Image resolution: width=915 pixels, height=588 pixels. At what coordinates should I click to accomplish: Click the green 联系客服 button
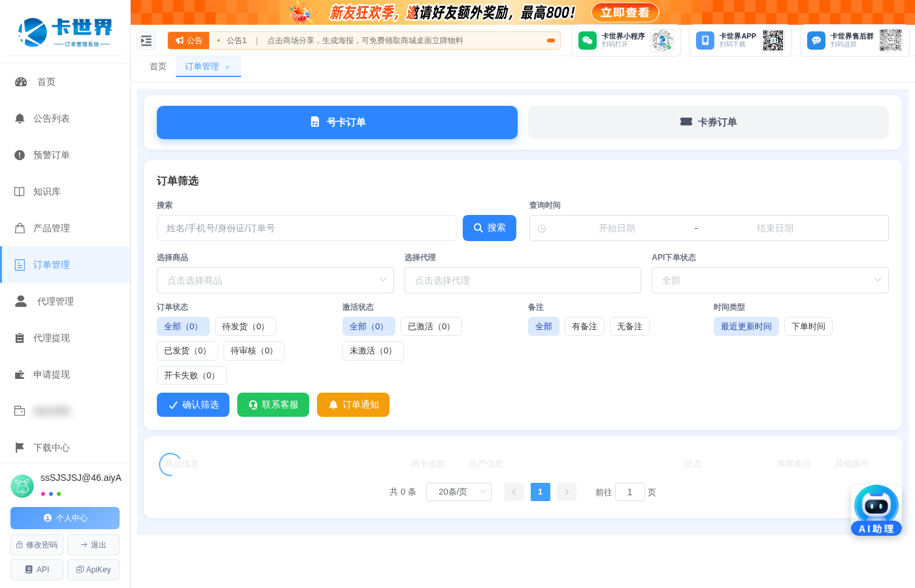[x=273, y=404]
